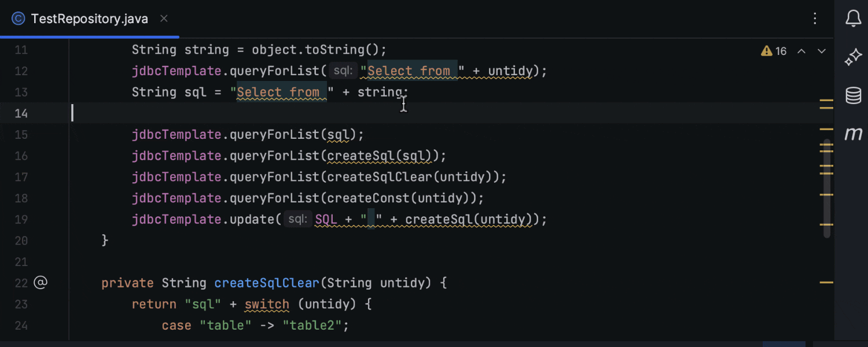Image resolution: width=868 pixels, height=347 pixels.
Task: Click the warning triangle showing 16 problems
Action: pos(766,51)
